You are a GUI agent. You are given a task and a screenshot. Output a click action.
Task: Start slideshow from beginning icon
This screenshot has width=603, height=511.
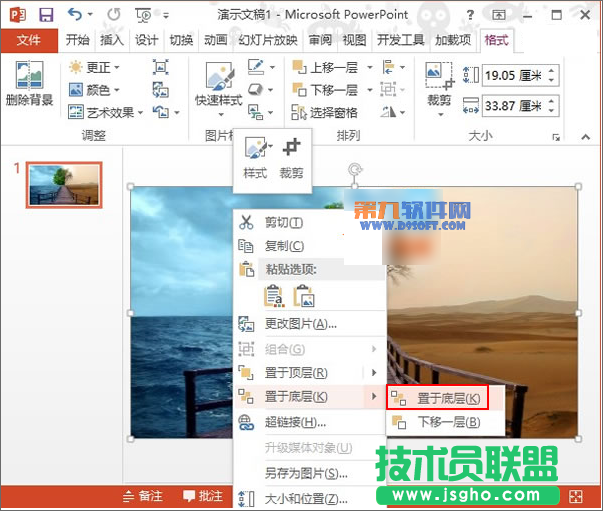pyautogui.click(x=143, y=15)
